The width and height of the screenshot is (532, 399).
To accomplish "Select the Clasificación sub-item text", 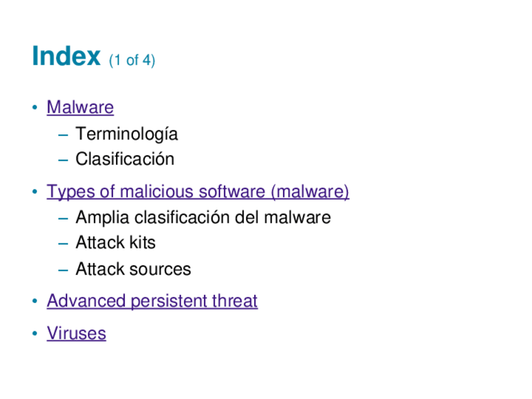I will (125, 159).
